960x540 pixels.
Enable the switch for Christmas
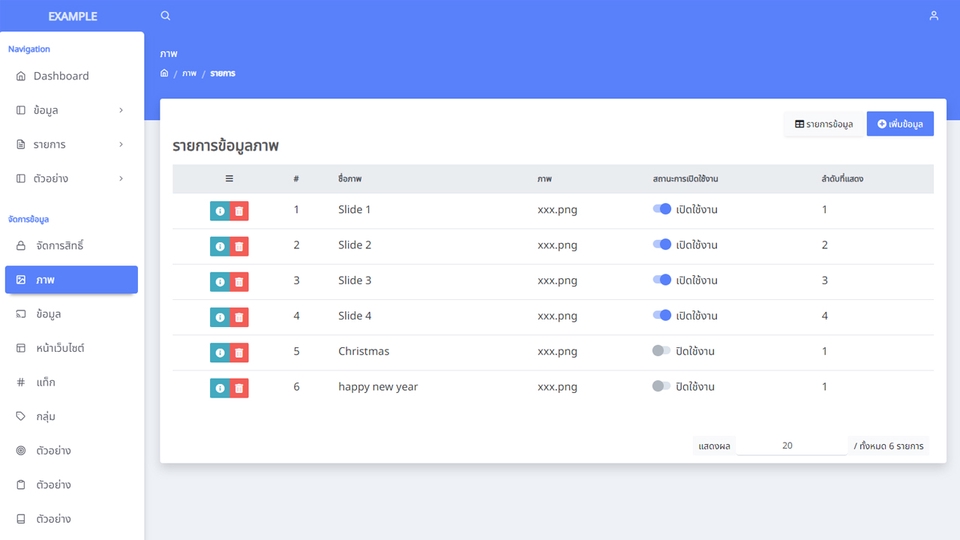(x=661, y=351)
